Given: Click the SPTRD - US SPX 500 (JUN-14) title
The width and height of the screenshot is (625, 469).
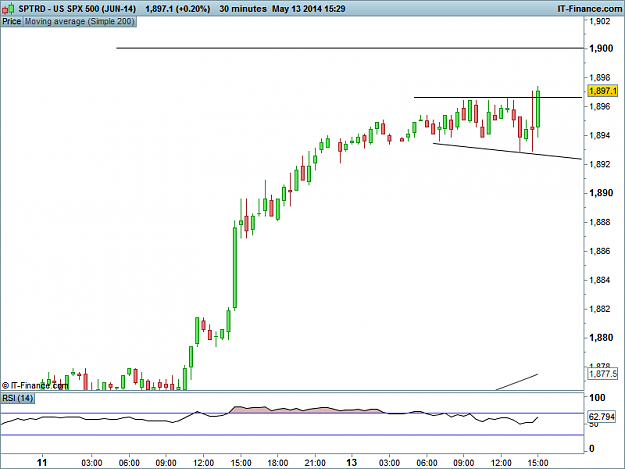Looking at the screenshot, I should pos(77,8).
